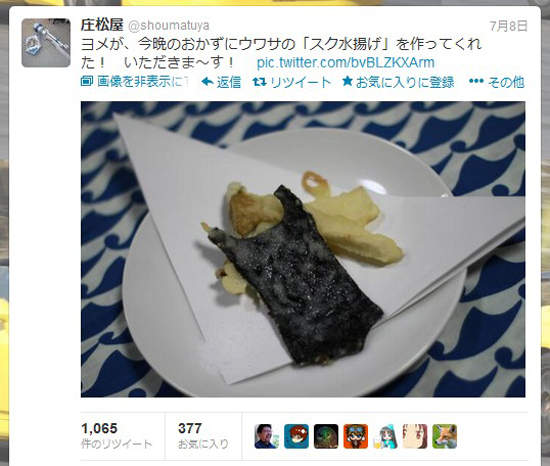Screen dimensions: 550x466
Task: Open the dark green retweeter avatar
Action: coord(326,436)
